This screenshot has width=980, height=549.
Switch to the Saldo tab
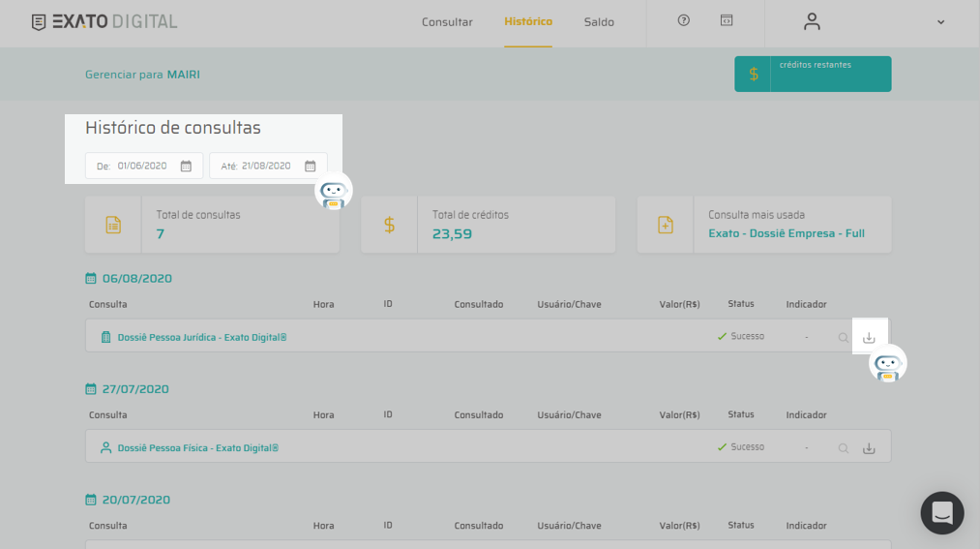(x=599, y=22)
